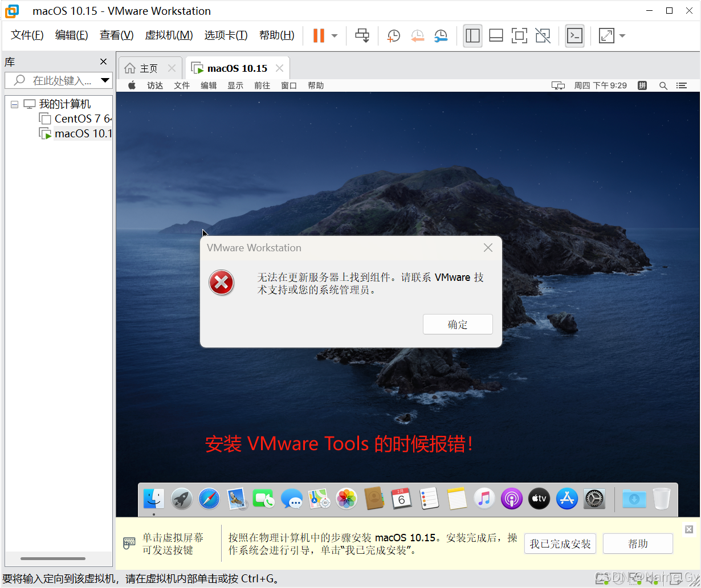
Task: Close the 库 library panel
Action: 103,62
